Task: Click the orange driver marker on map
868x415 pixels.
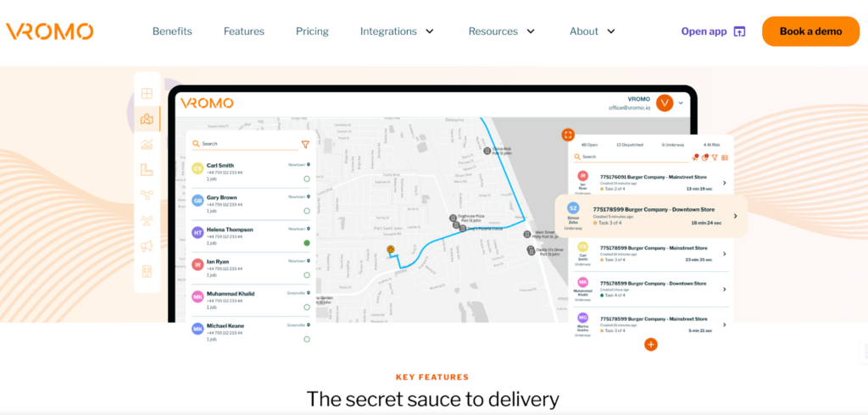Action: point(390,250)
